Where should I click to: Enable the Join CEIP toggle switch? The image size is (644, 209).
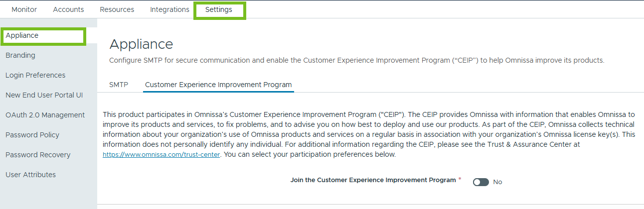tap(481, 182)
